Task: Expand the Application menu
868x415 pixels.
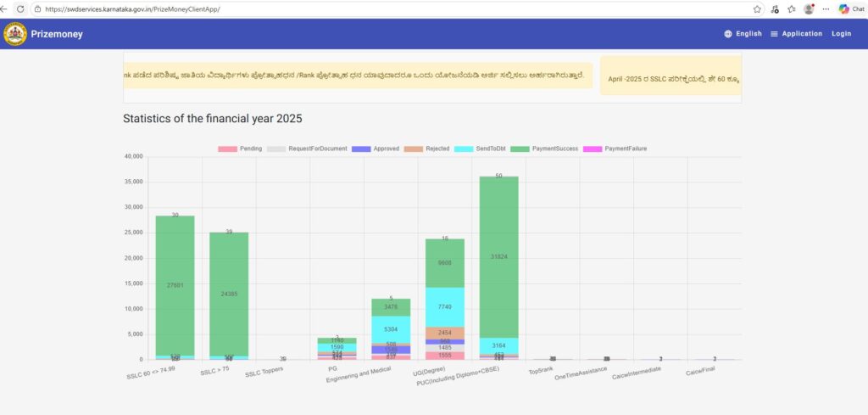Action: (796, 34)
